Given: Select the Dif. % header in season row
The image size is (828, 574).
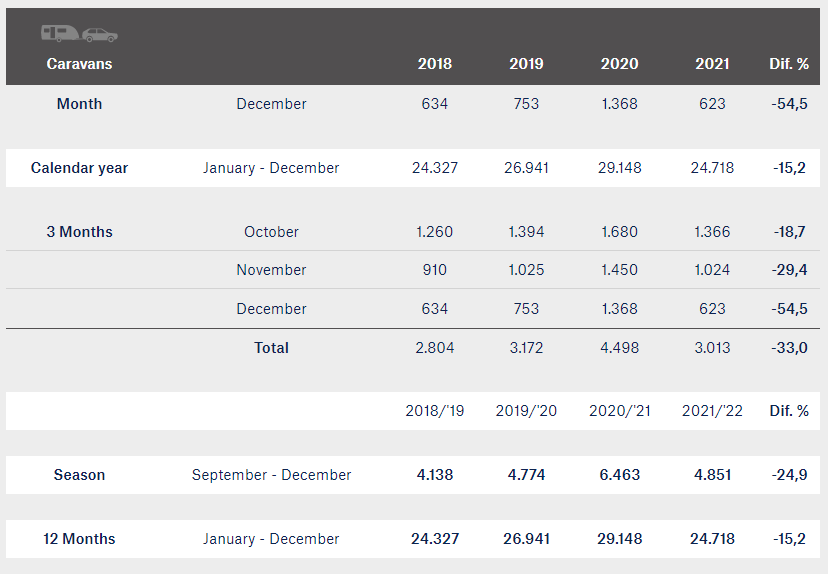Looking at the screenshot, I should 789,411.
